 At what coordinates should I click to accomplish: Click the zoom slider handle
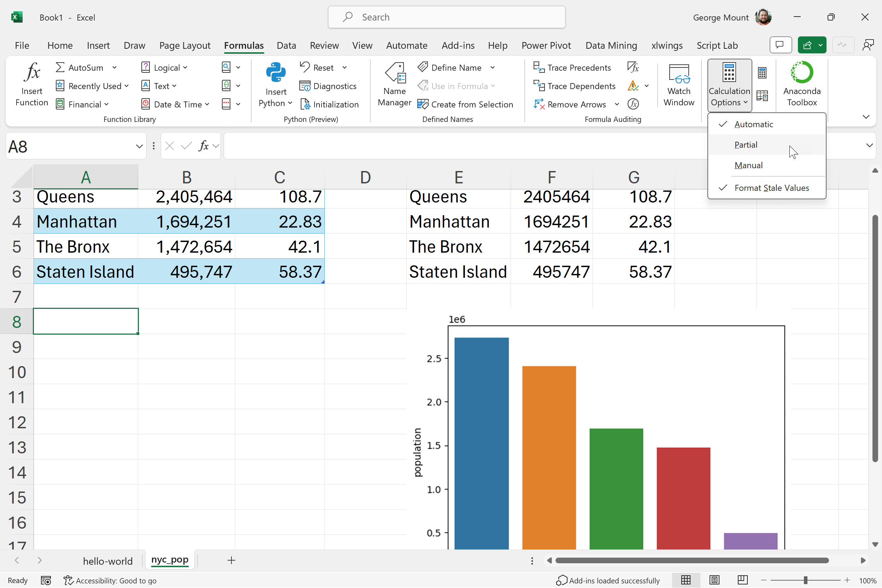click(805, 580)
